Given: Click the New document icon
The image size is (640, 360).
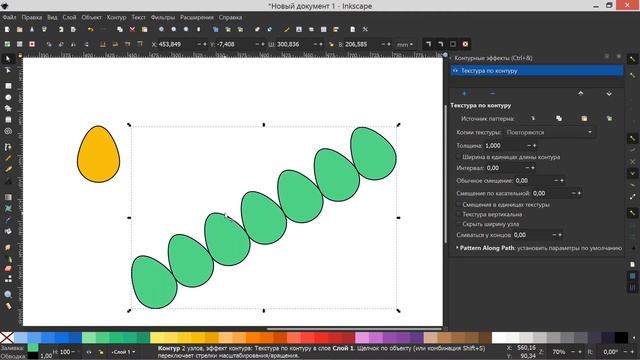Looking at the screenshot, I should coord(7,29).
